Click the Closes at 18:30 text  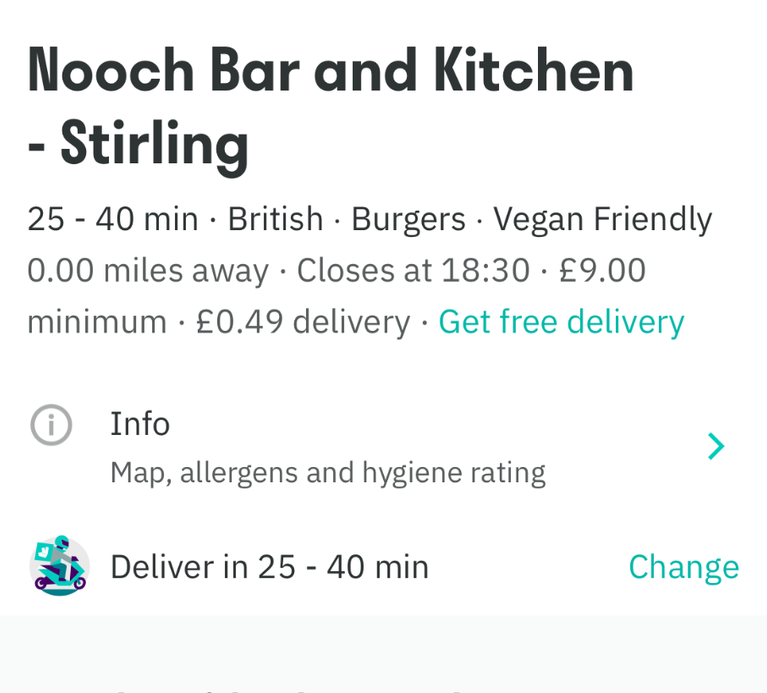click(x=413, y=270)
